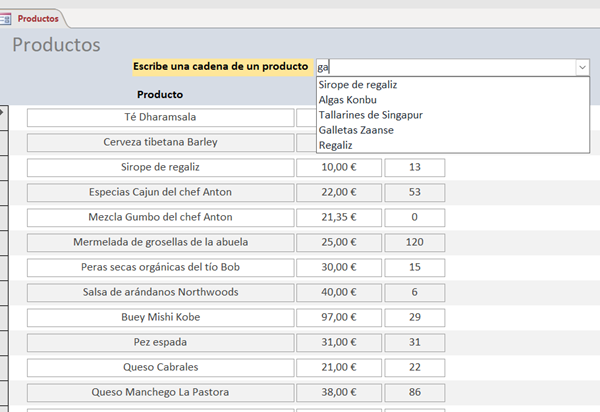Expand the product search combo box arrow
600x412 pixels.
[581, 67]
